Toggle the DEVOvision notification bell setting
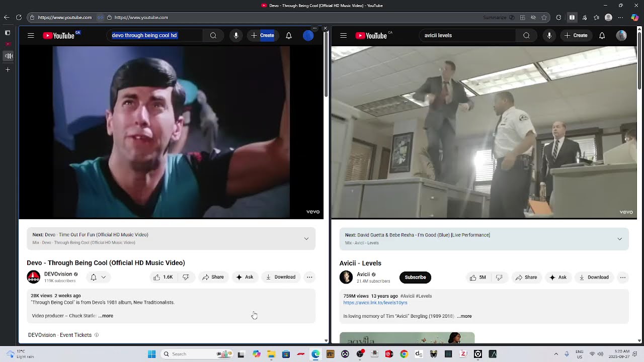The width and height of the screenshot is (644, 362). click(98, 277)
